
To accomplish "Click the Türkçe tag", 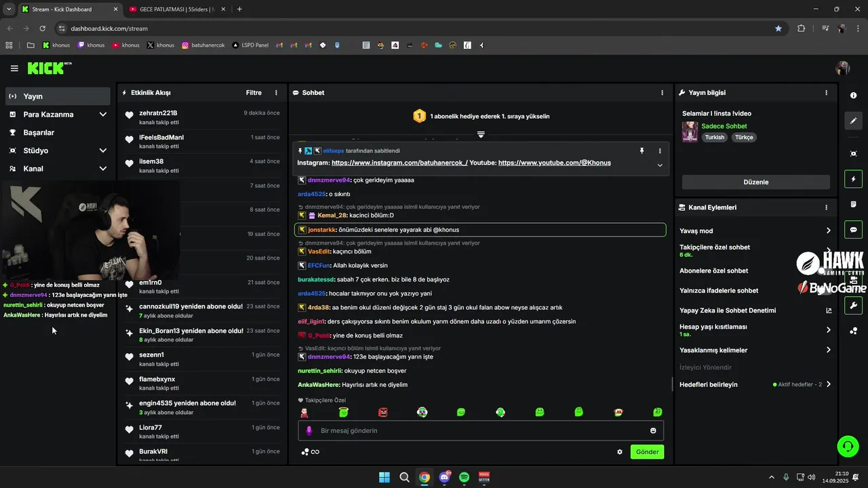I will (x=744, y=137).
